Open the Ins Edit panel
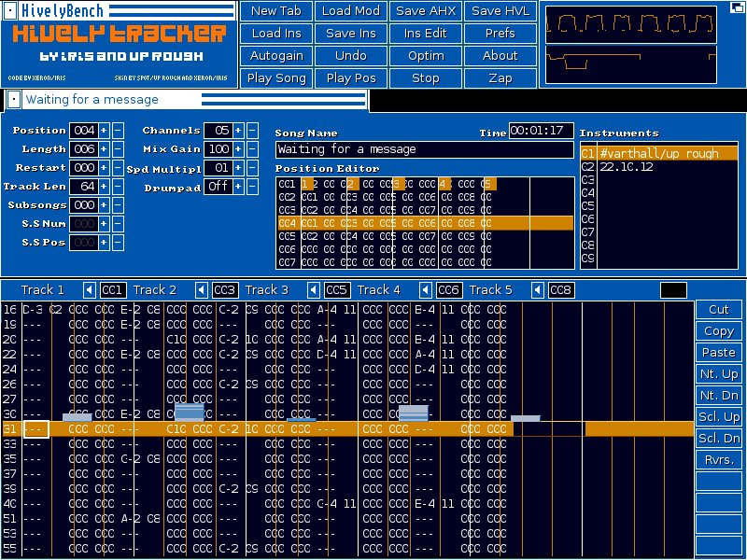Viewport: 747px width, 560px height. [x=426, y=34]
